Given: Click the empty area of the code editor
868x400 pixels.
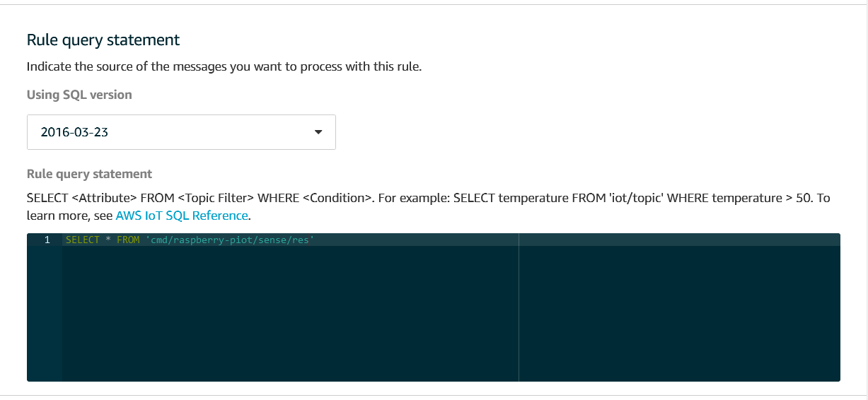Looking at the screenshot, I should (x=290, y=314).
